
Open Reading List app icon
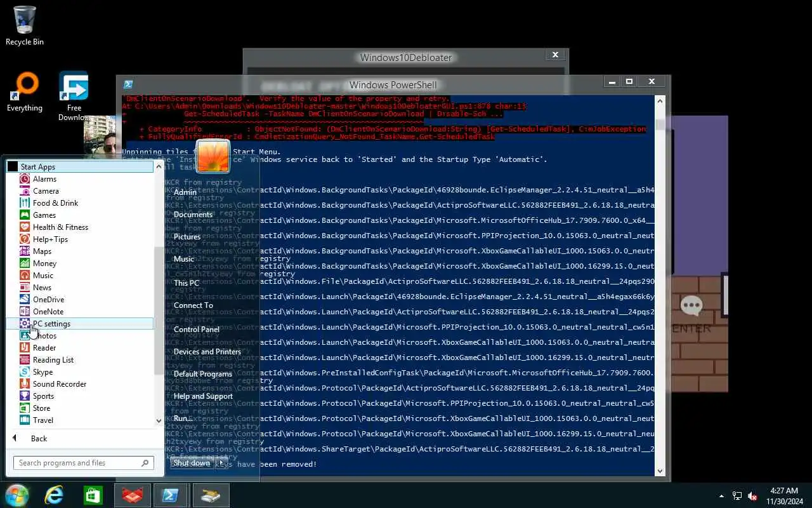[25, 360]
